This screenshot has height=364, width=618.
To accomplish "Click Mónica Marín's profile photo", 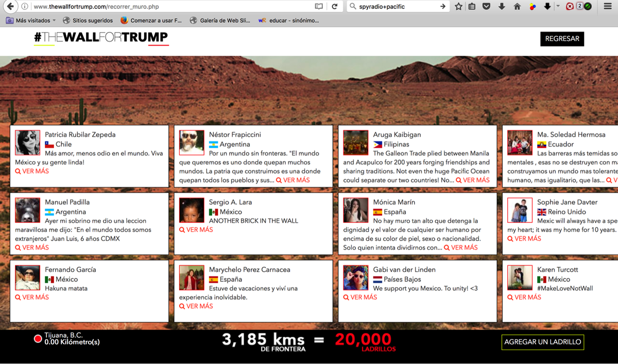I will (x=356, y=210).
